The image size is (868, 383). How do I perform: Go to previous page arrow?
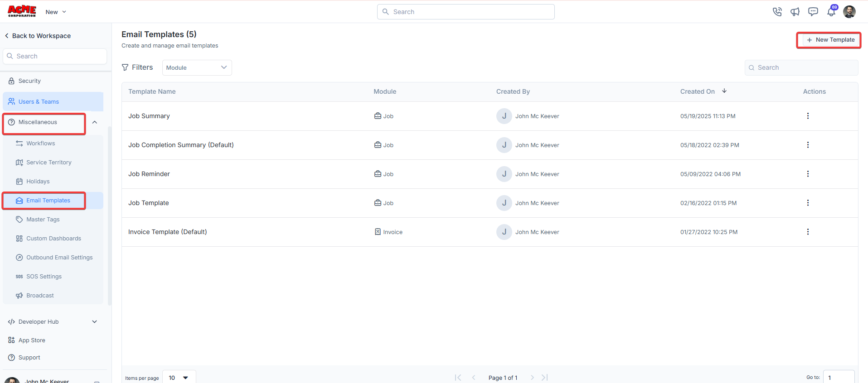tap(474, 378)
